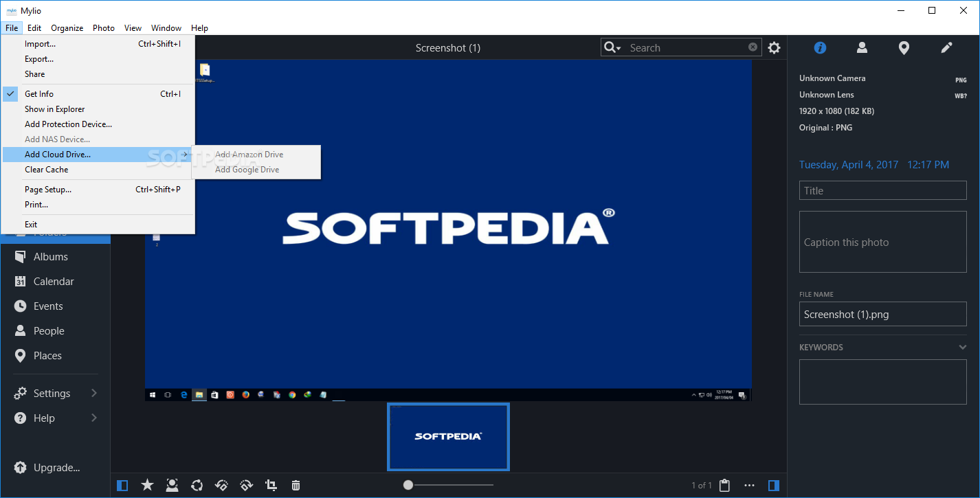Screen dimensions: 980x498
Task: Select the Softpedia thumbnail in filmstrip
Action: click(x=448, y=436)
